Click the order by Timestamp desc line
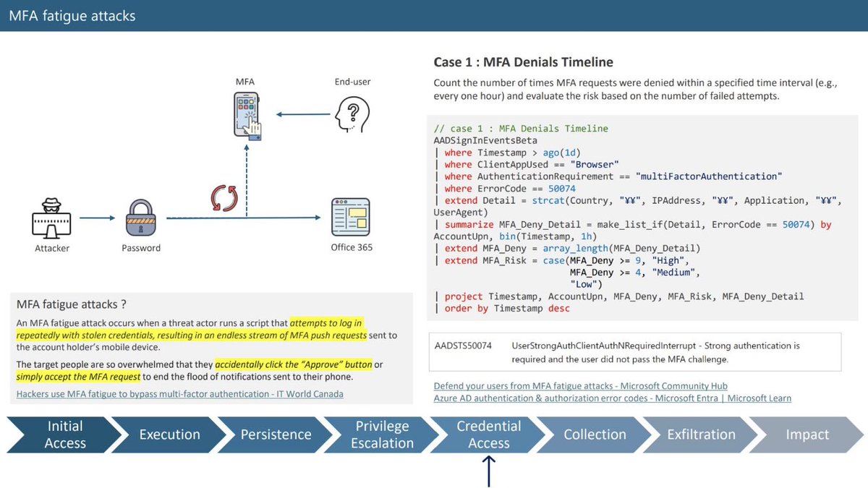 [x=501, y=308]
